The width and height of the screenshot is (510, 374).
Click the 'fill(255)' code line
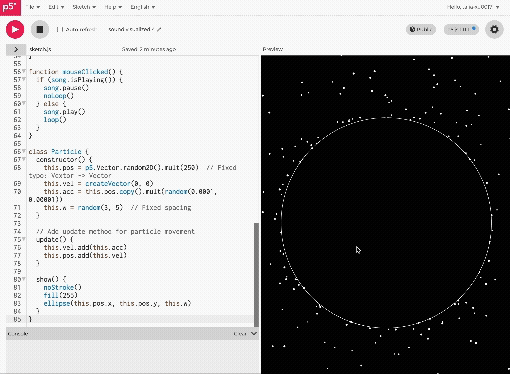pos(60,296)
